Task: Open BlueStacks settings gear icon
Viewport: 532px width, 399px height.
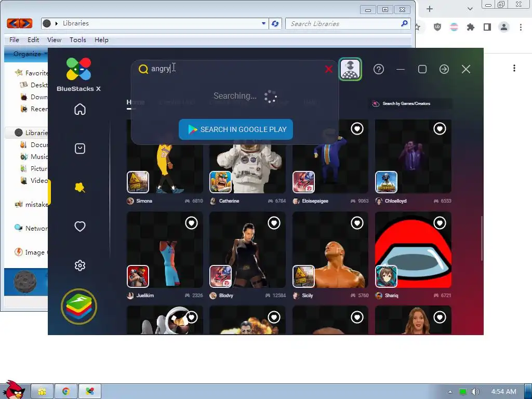Action: (x=79, y=265)
